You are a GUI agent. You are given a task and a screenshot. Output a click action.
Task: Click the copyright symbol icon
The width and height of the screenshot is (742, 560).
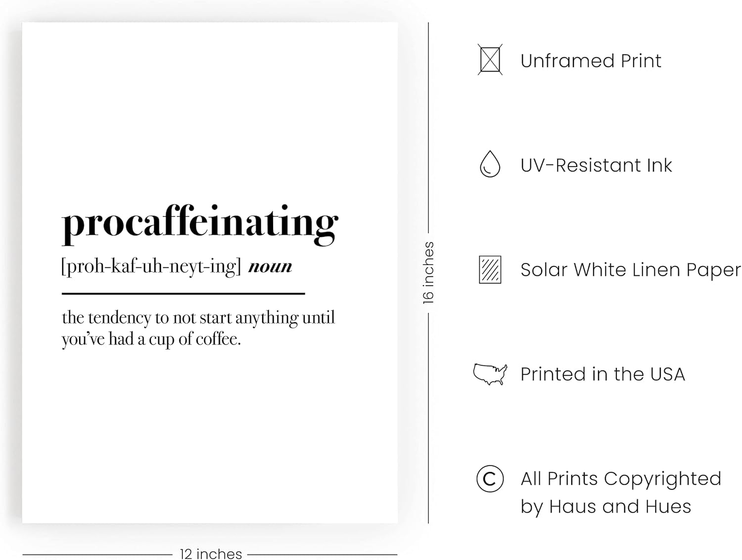coord(490,478)
